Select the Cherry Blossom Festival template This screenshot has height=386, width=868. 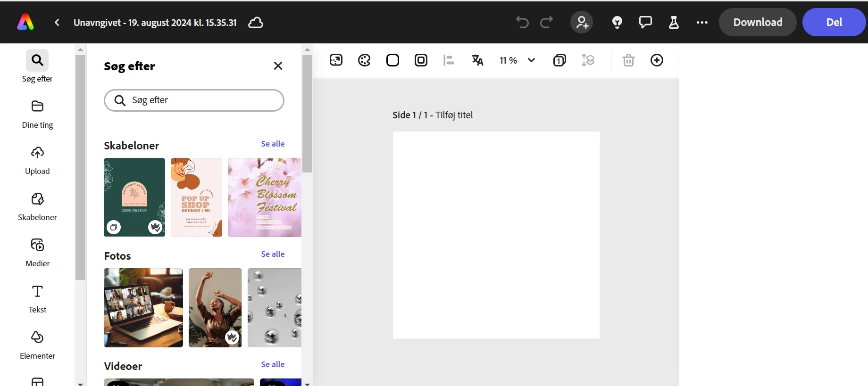pyautogui.click(x=265, y=197)
